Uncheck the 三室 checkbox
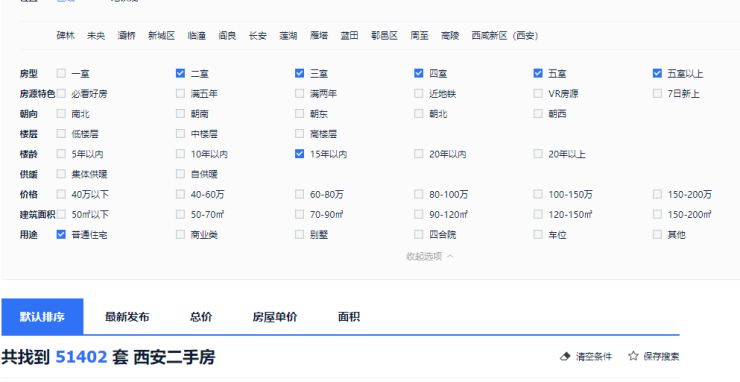The width and height of the screenshot is (740, 382). pyautogui.click(x=299, y=73)
